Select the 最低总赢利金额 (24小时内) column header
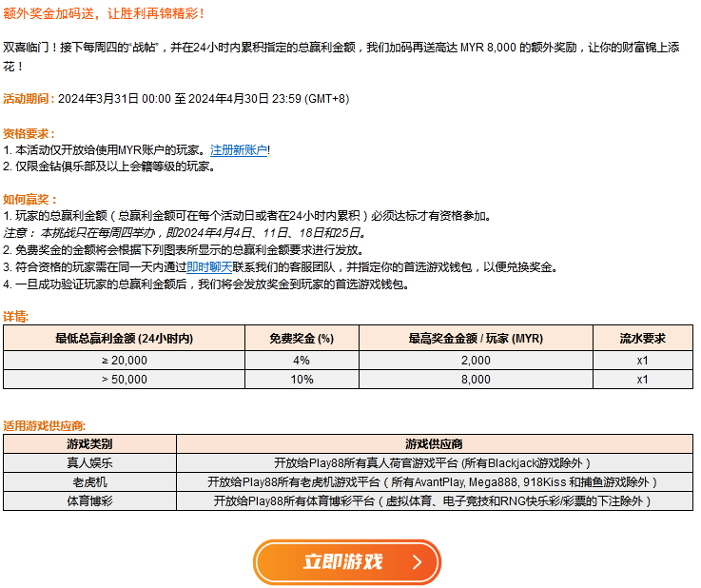Viewport: 701px width, 588px height. [x=124, y=338]
